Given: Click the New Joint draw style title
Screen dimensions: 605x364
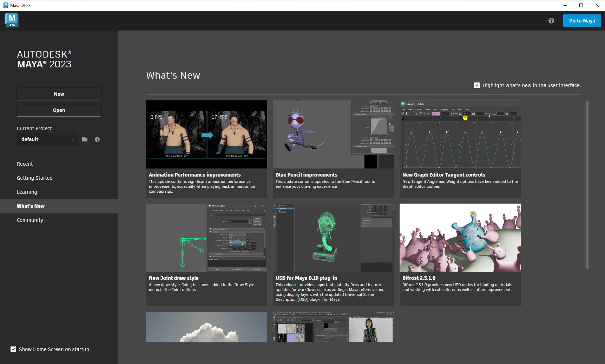Looking at the screenshot, I should (173, 278).
